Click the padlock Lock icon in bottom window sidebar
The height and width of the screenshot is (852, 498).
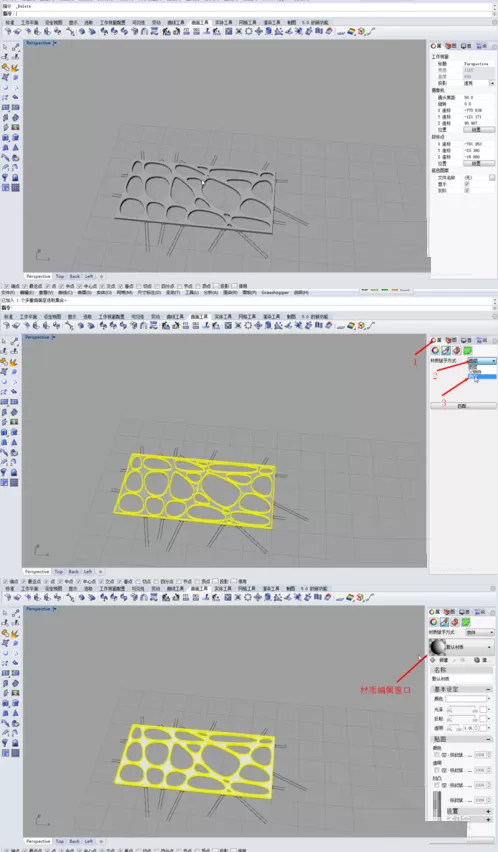click(x=15, y=743)
